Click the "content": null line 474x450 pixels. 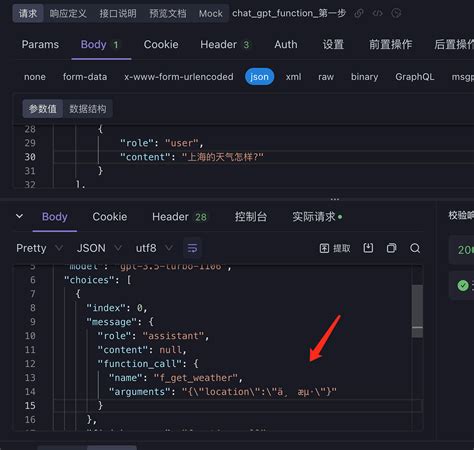pos(142,350)
